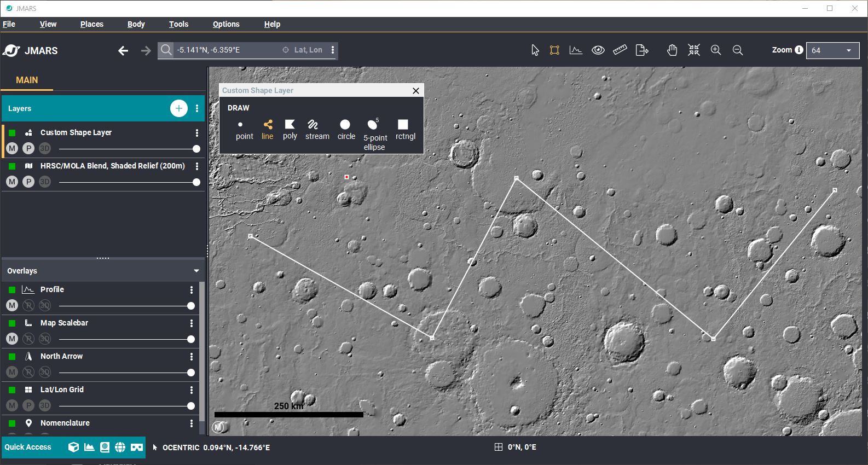
Task: Select the 5-point ellipse tool
Action: [x=375, y=135]
